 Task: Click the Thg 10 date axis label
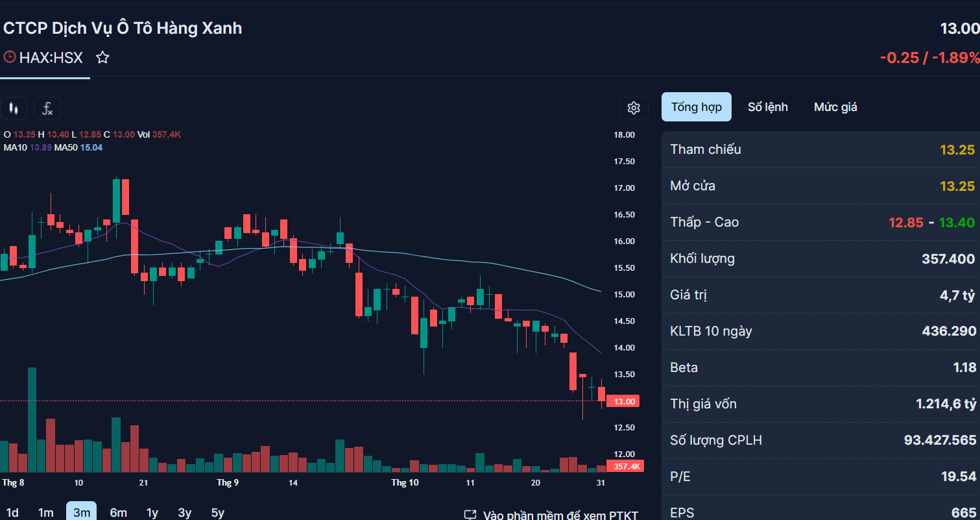(x=405, y=482)
